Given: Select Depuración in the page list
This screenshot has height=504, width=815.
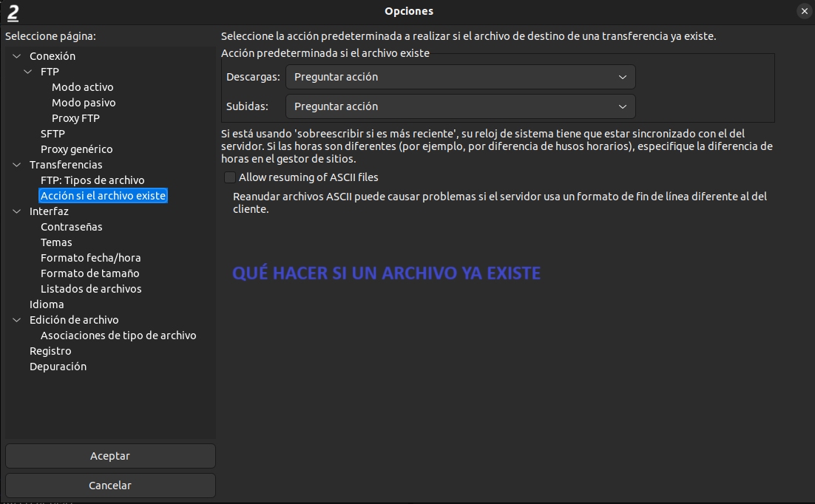Looking at the screenshot, I should (58, 367).
